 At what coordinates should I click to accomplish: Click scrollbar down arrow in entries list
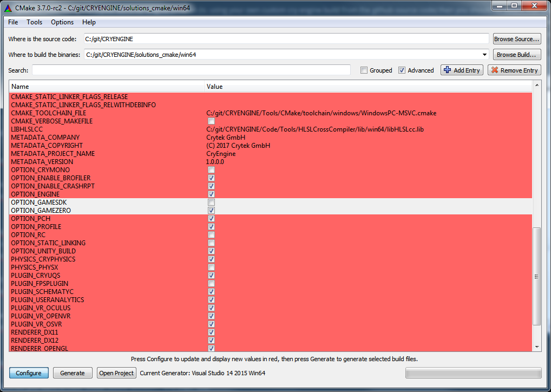[536, 347]
